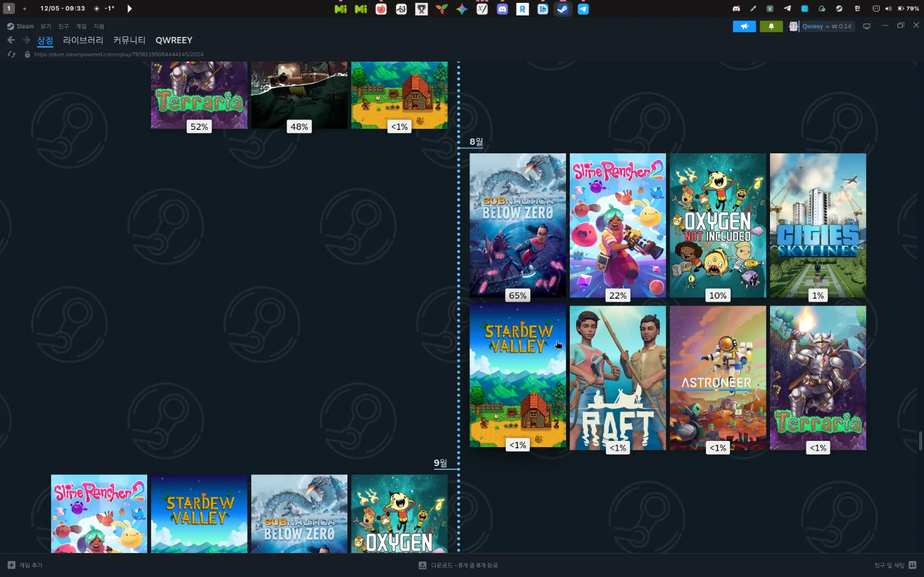Open the green notifications bell
924x577 pixels.
[771, 26]
